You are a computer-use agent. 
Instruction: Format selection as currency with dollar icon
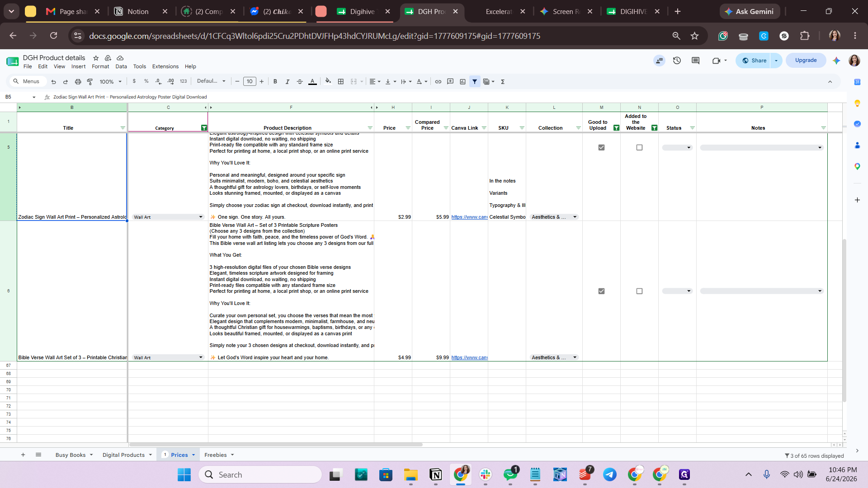(134, 81)
